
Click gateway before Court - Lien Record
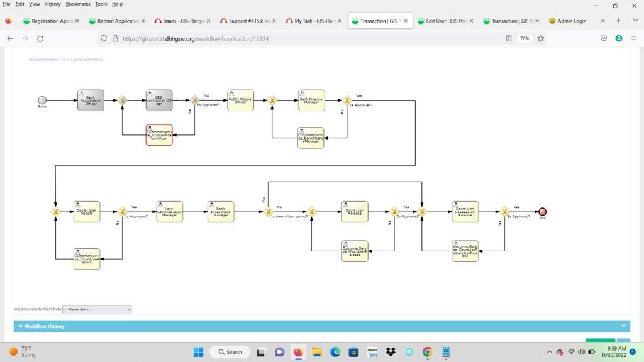(55, 212)
